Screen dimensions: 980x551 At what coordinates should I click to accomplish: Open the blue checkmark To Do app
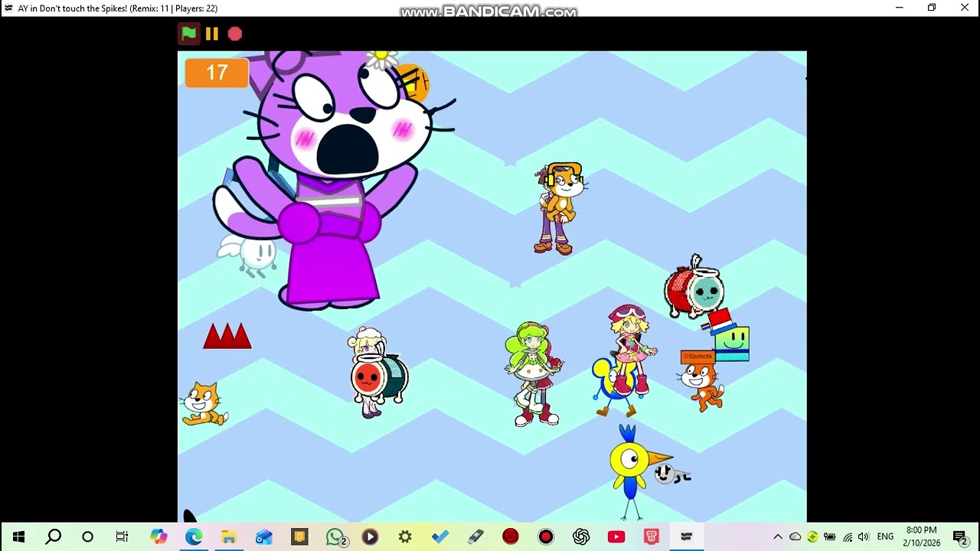point(440,536)
